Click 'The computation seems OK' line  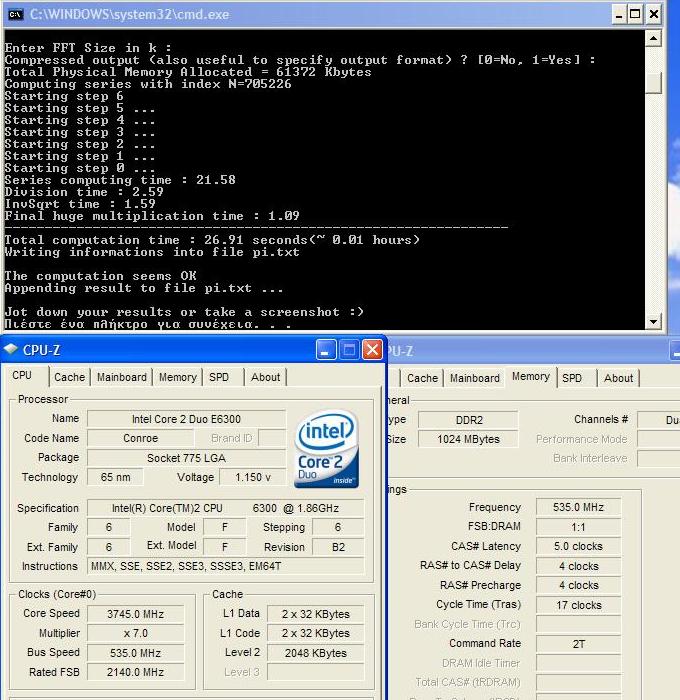pyautogui.click(x=100, y=275)
